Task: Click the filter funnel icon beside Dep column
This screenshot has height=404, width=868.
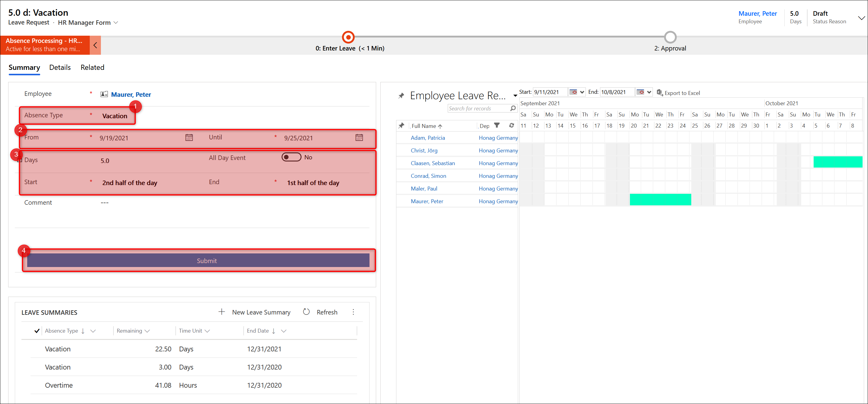Action: (497, 125)
